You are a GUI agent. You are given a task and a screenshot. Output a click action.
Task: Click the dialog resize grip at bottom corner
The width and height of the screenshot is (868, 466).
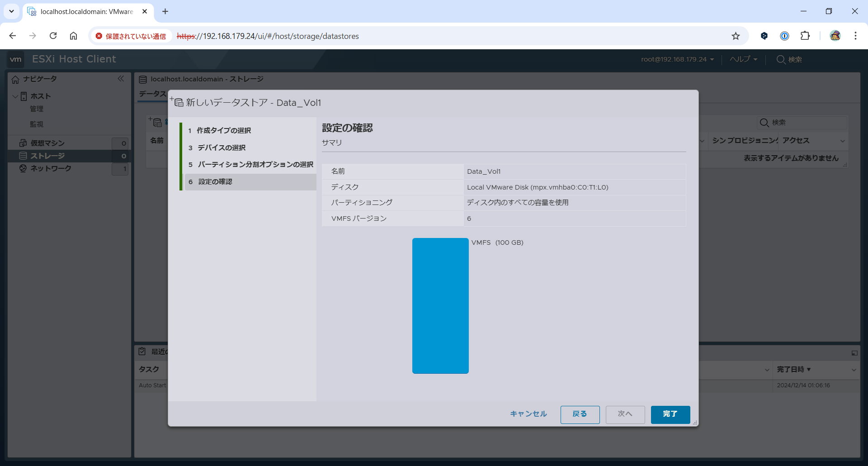click(695, 423)
